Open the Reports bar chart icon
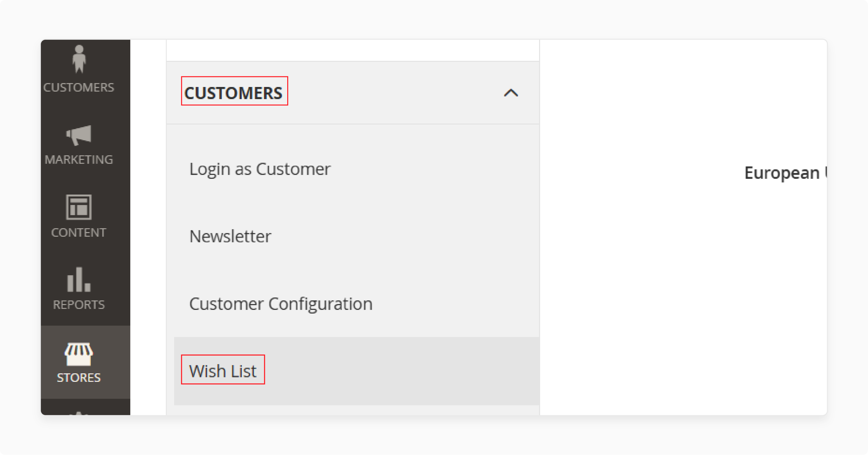Screen dimensions: 868x455 coord(79,279)
